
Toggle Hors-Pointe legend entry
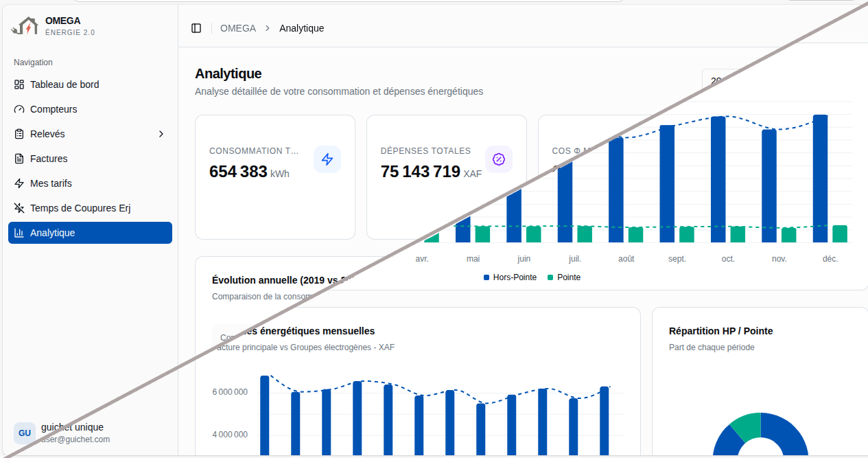point(510,277)
